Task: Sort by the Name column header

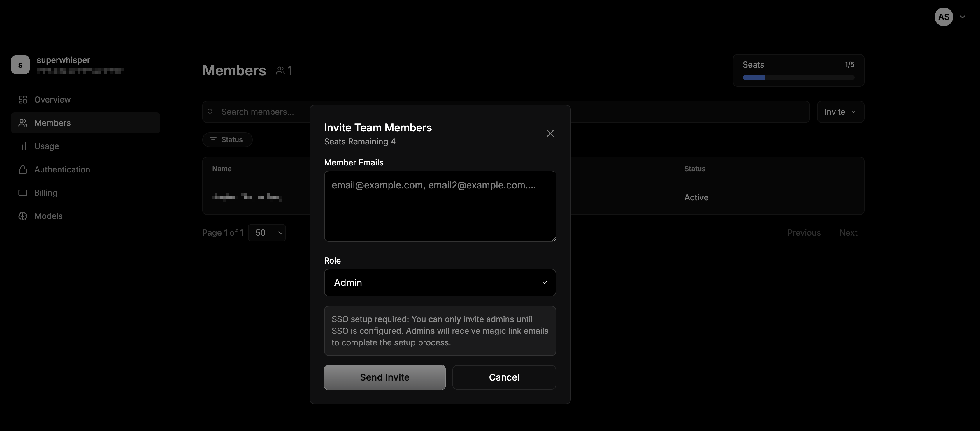Action: pyautogui.click(x=222, y=168)
